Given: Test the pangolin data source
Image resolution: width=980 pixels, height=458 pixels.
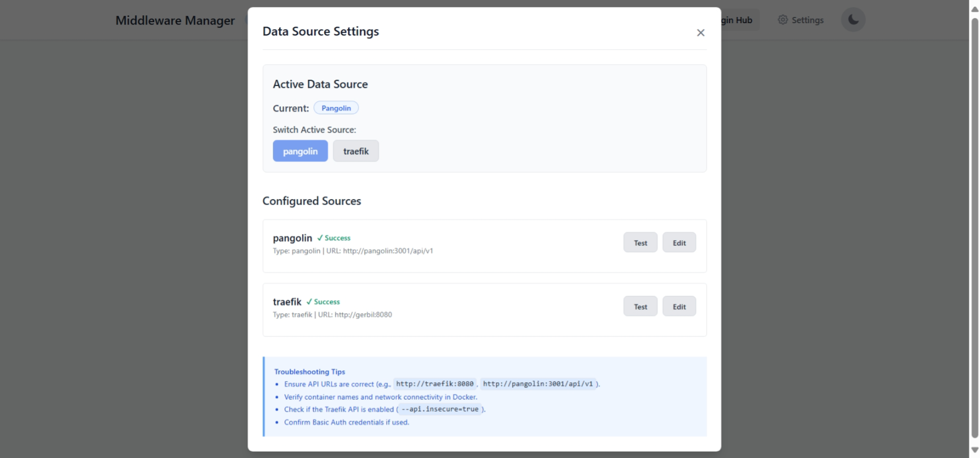Looking at the screenshot, I should tap(640, 243).
